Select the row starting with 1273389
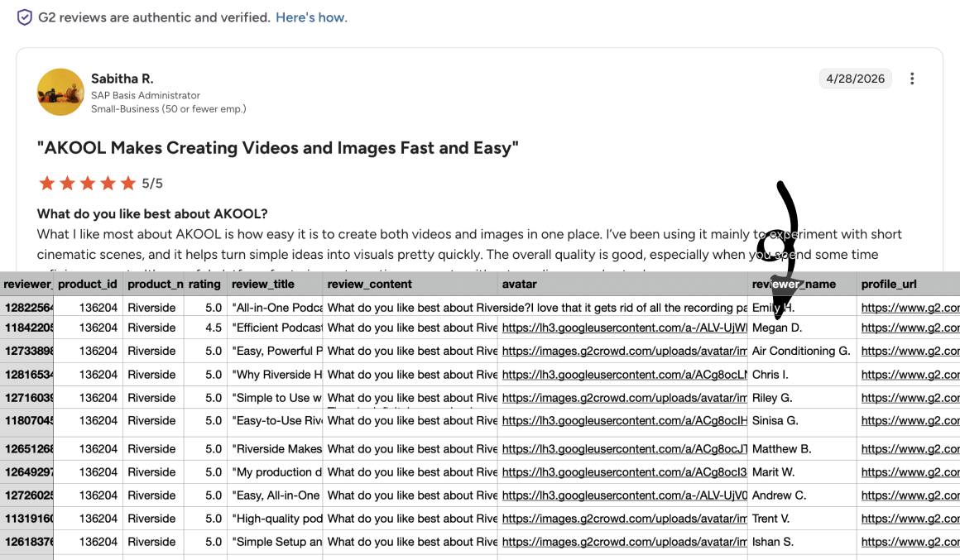This screenshot has height=560, width=960. point(27,352)
